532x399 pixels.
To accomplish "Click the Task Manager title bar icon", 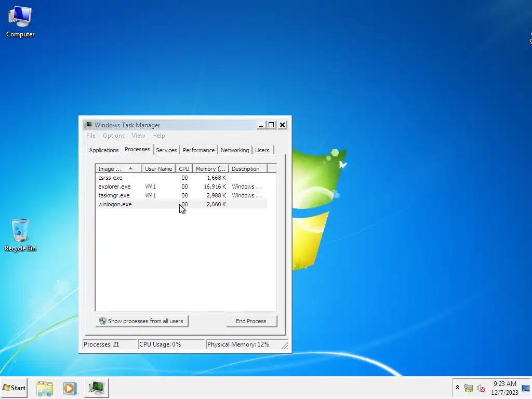I will tap(88, 125).
